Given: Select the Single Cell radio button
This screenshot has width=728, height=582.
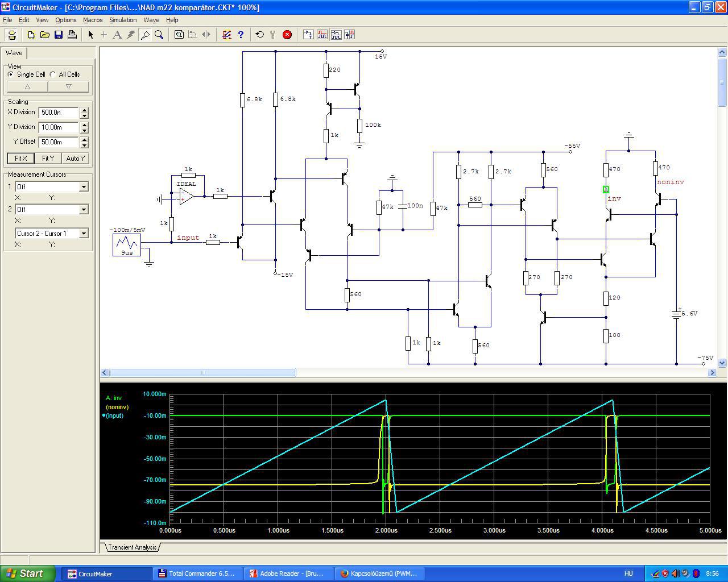Looking at the screenshot, I should tap(11, 74).
